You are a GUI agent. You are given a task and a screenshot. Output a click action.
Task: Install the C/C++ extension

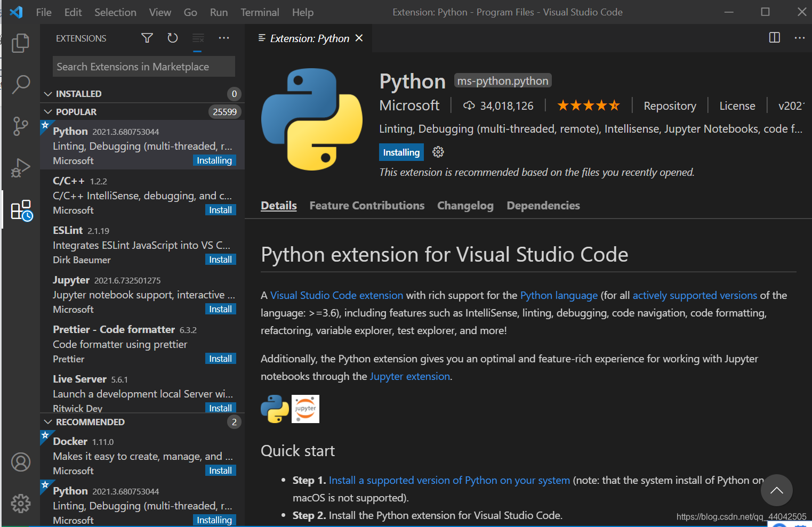[220, 210]
